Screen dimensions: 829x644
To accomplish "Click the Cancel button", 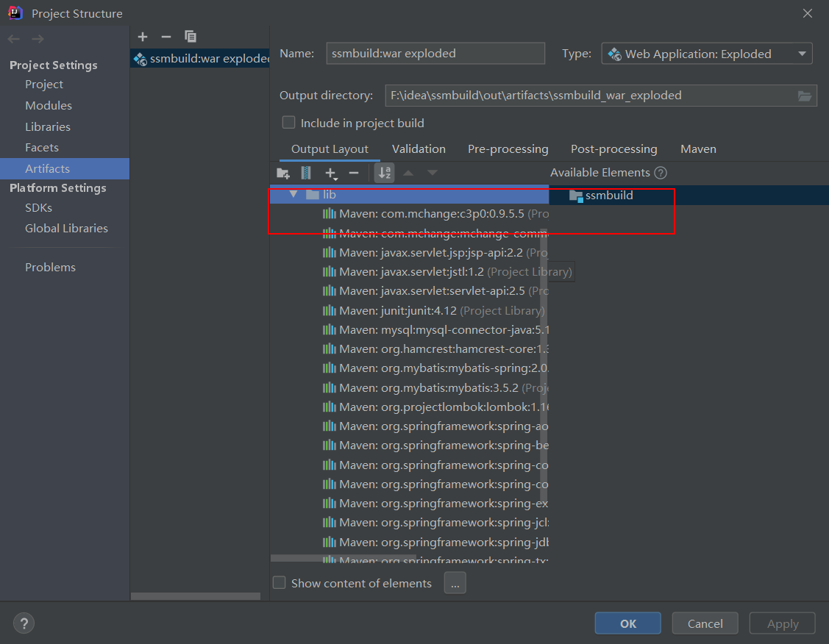I will point(705,623).
